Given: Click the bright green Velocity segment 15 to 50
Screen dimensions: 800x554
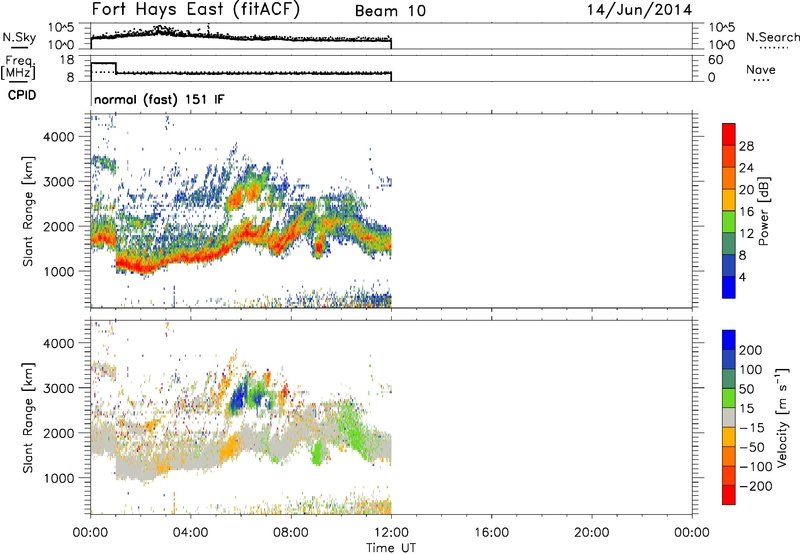Looking at the screenshot, I should click(x=729, y=398).
